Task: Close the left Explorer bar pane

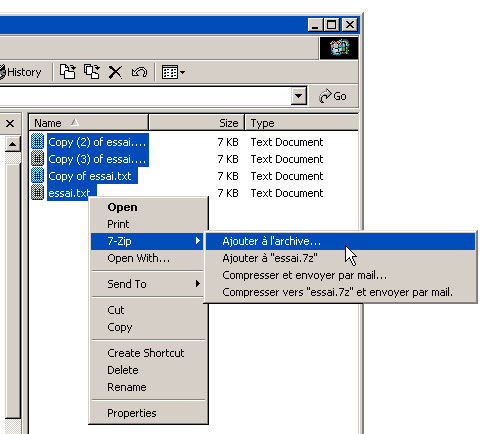Action: click(x=10, y=124)
